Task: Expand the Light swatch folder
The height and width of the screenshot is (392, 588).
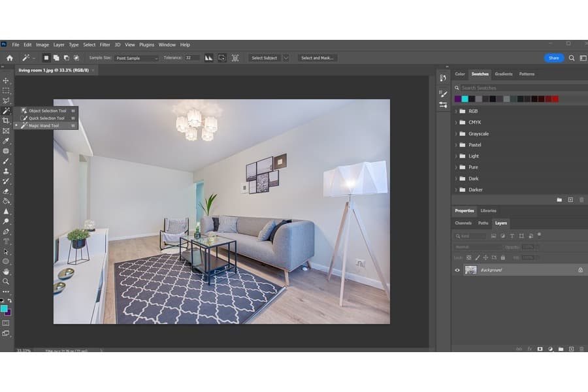Action: pyautogui.click(x=456, y=156)
